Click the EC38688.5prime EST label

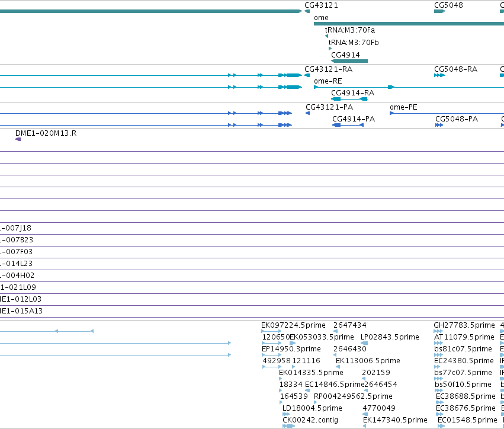coord(466,396)
